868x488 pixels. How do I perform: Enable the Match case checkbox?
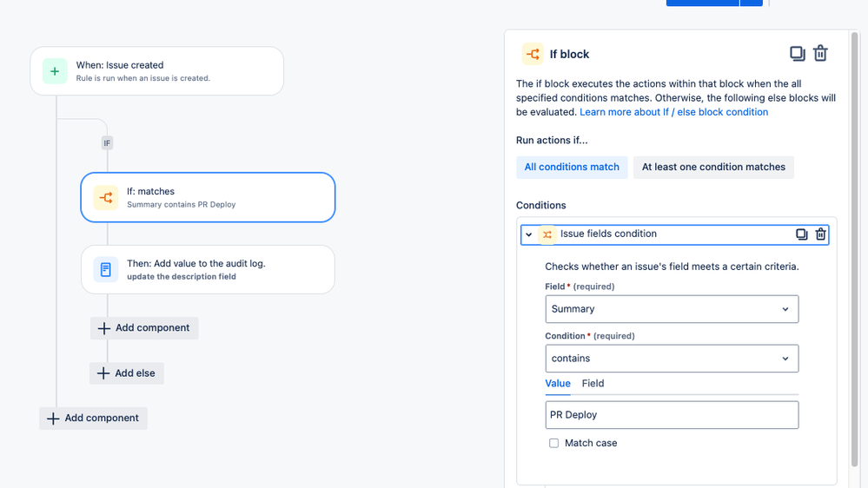(553, 443)
